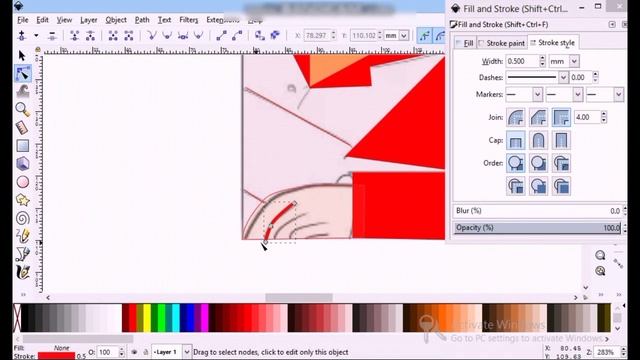This screenshot has height=360, width=640.
Task: Open the start marker dropdown
Action: (537, 94)
